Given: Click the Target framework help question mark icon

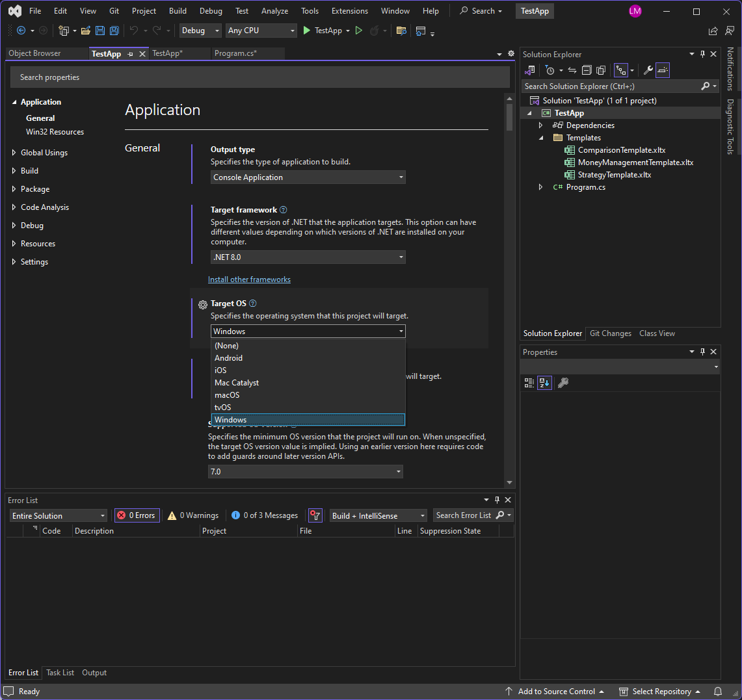Looking at the screenshot, I should pyautogui.click(x=283, y=210).
